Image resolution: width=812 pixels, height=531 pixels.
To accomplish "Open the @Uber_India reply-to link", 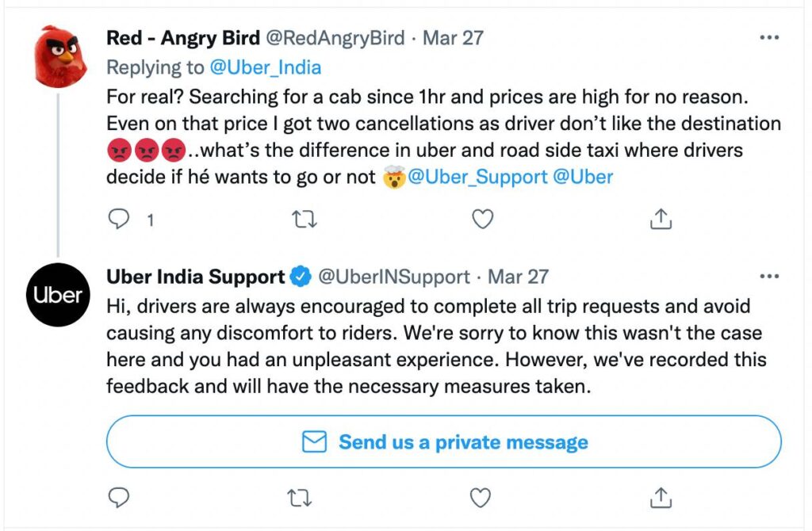I will (265, 67).
